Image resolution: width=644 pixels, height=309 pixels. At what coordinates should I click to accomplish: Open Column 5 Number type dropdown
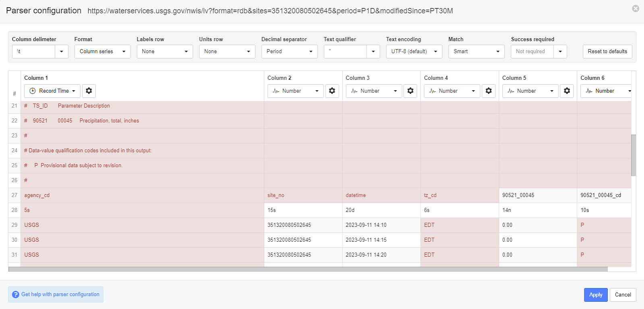point(530,91)
